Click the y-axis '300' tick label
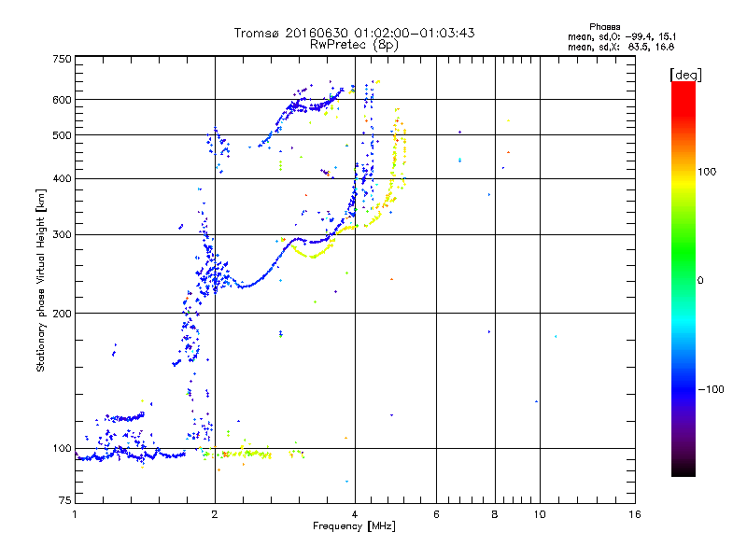The height and width of the screenshot is (560, 747). tap(62, 234)
